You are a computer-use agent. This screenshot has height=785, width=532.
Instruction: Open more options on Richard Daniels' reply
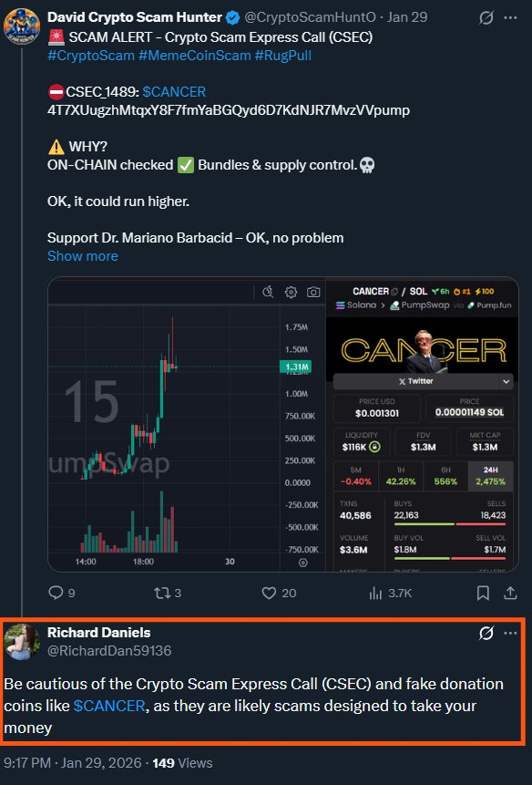pyautogui.click(x=510, y=634)
